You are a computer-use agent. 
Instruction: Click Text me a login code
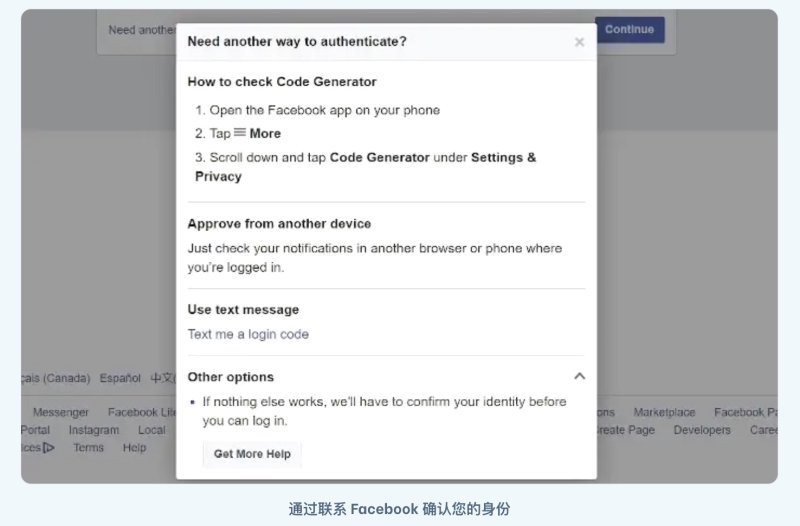click(x=248, y=334)
